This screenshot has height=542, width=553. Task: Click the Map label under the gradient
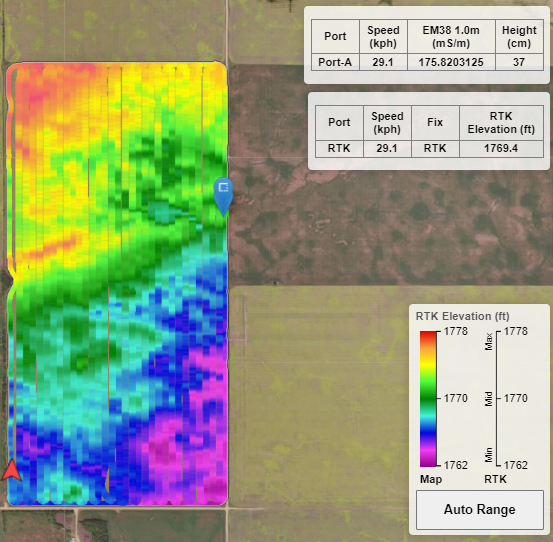point(431,479)
